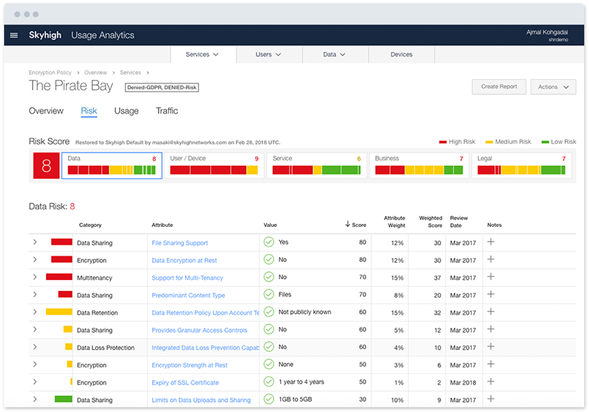
Task: Click the green check in Granular Access Controls row
Action: tap(269, 329)
